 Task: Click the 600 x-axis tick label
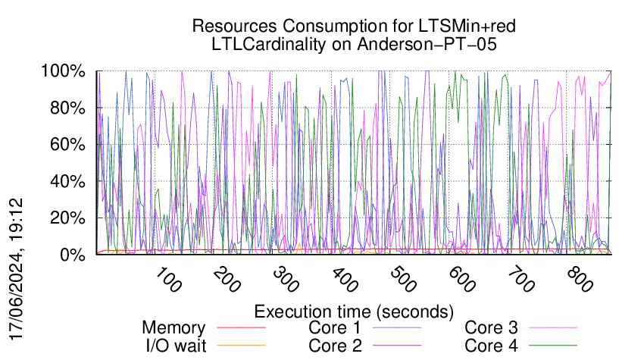coord(462,280)
